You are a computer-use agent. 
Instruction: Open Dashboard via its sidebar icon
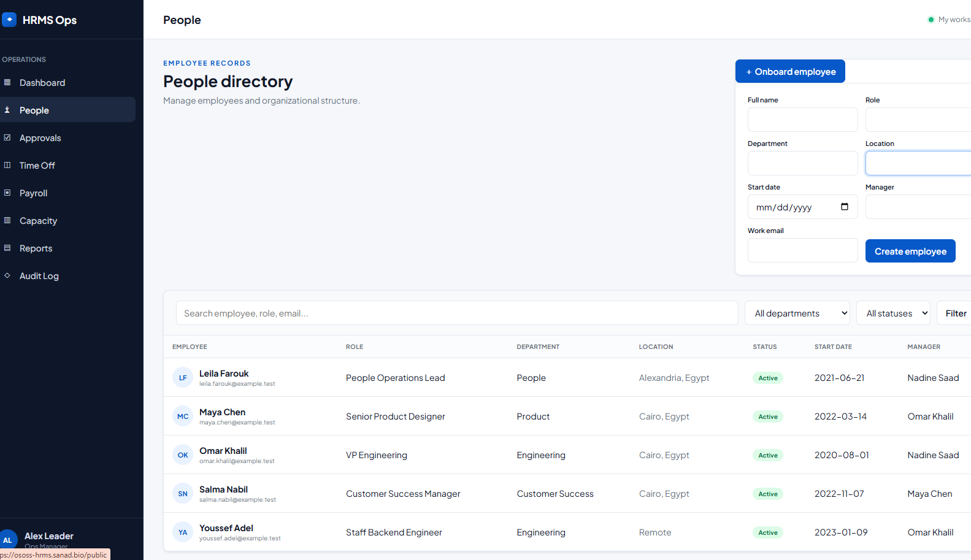point(7,82)
